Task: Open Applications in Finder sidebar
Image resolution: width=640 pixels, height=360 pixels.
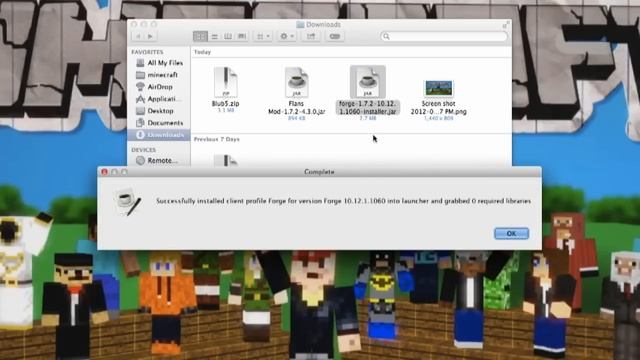Action: (x=159, y=99)
